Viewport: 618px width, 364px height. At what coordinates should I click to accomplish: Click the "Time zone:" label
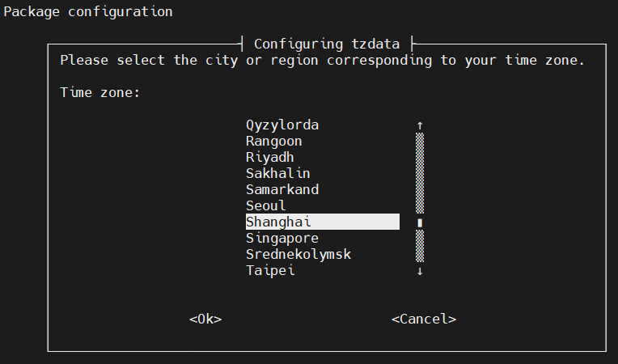[x=100, y=93]
